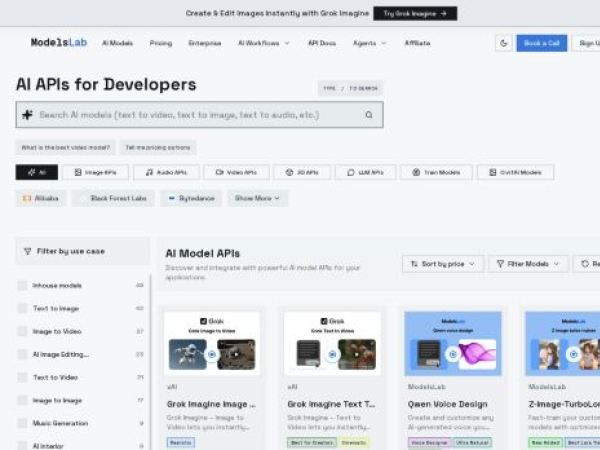Screen dimensions: 600x450
Task: Open the Affiliate page
Action: [x=417, y=43]
